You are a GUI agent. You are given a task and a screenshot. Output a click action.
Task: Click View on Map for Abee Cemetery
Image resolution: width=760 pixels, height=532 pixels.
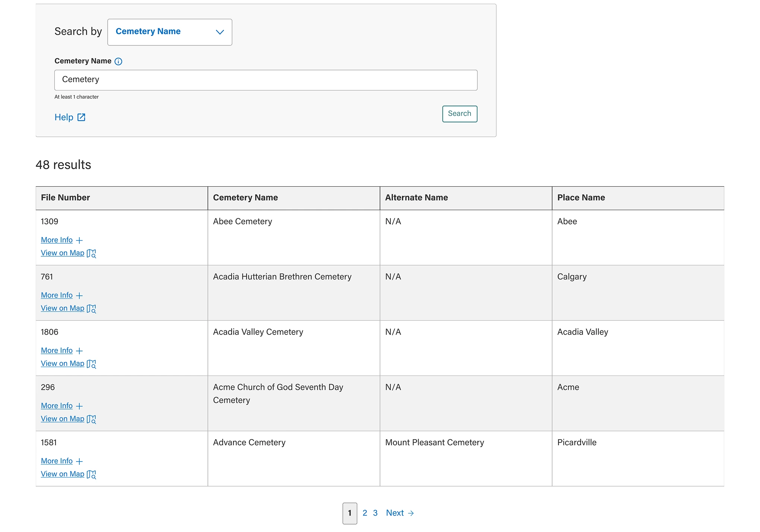(x=63, y=253)
